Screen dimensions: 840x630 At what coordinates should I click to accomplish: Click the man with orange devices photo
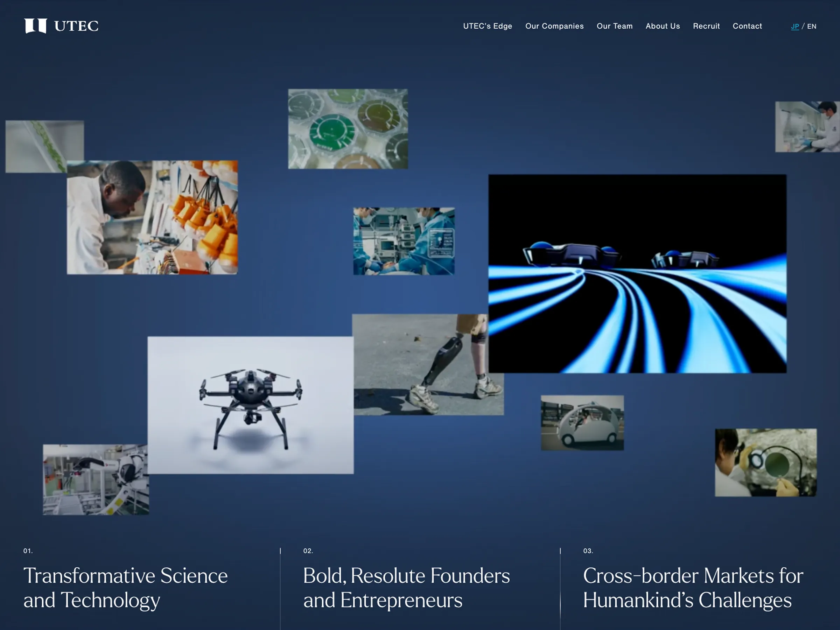152,217
